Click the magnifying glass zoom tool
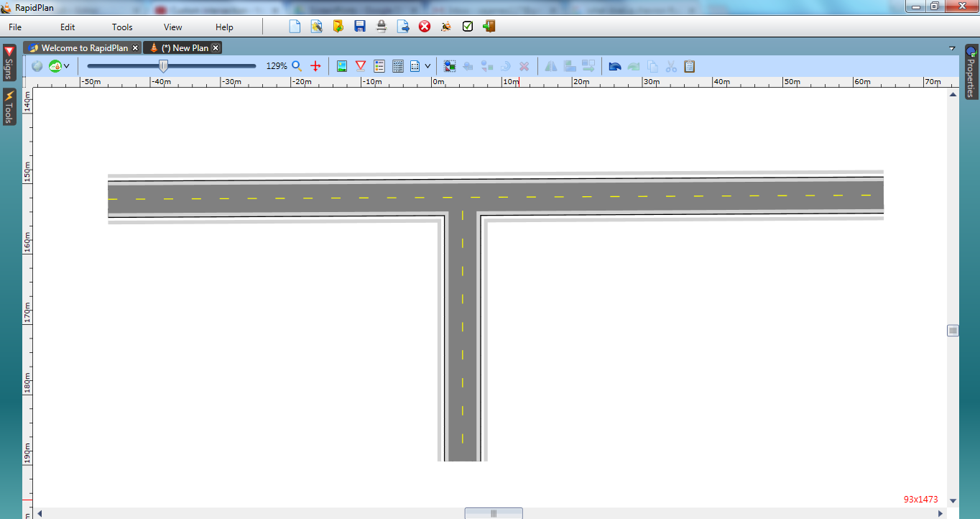 pos(297,66)
